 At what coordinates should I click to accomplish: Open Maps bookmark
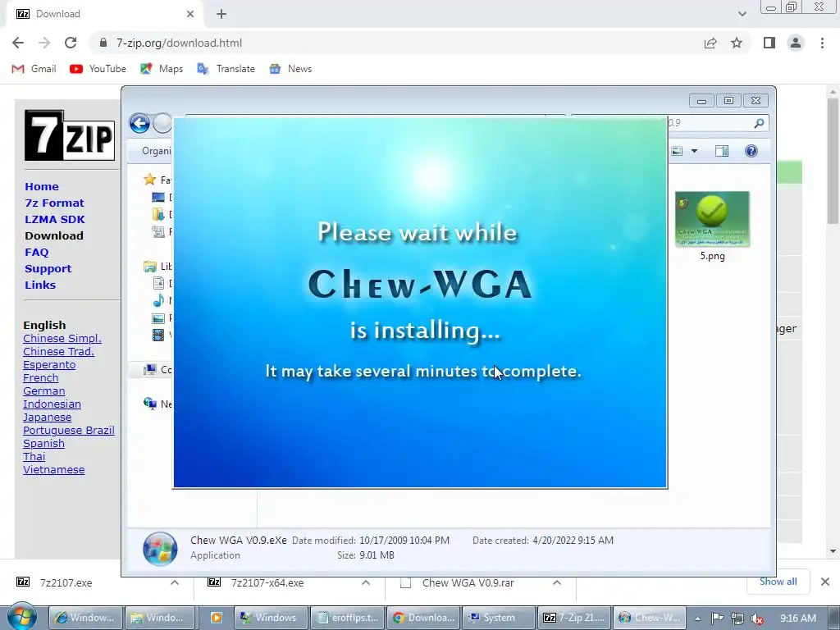tap(162, 69)
